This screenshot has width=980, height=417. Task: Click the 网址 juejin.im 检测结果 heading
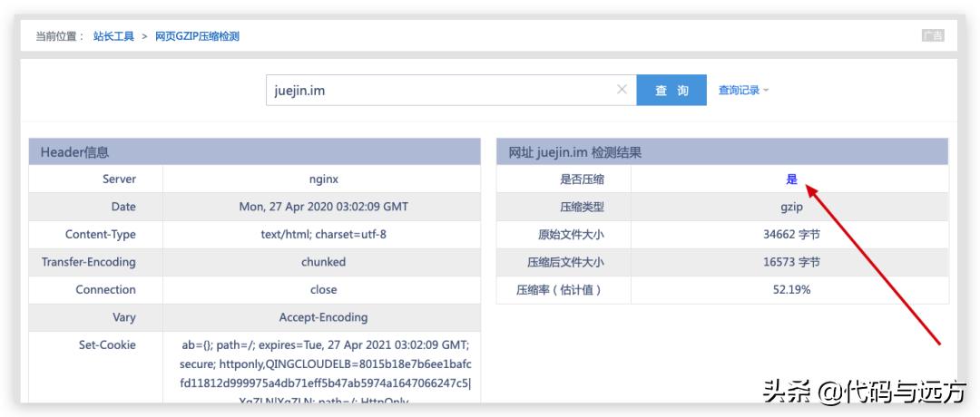(x=575, y=151)
